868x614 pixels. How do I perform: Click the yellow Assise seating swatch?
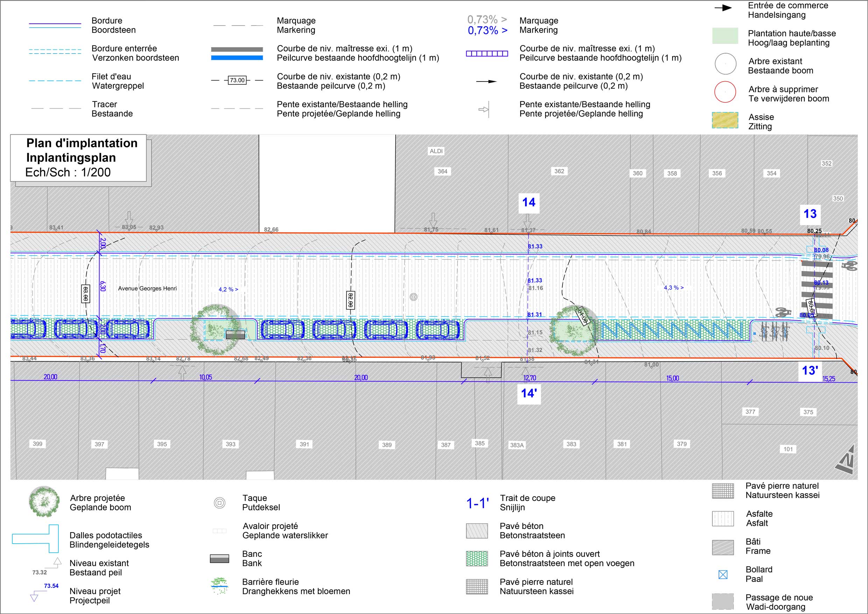point(725,120)
